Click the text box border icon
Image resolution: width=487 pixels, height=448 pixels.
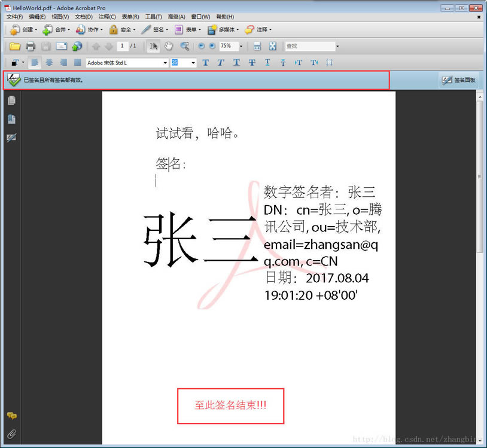click(329, 63)
